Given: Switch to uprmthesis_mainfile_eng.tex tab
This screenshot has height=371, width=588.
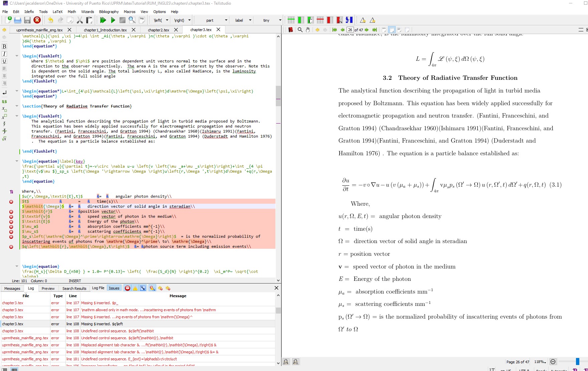Looking at the screenshot, I should [x=39, y=30].
